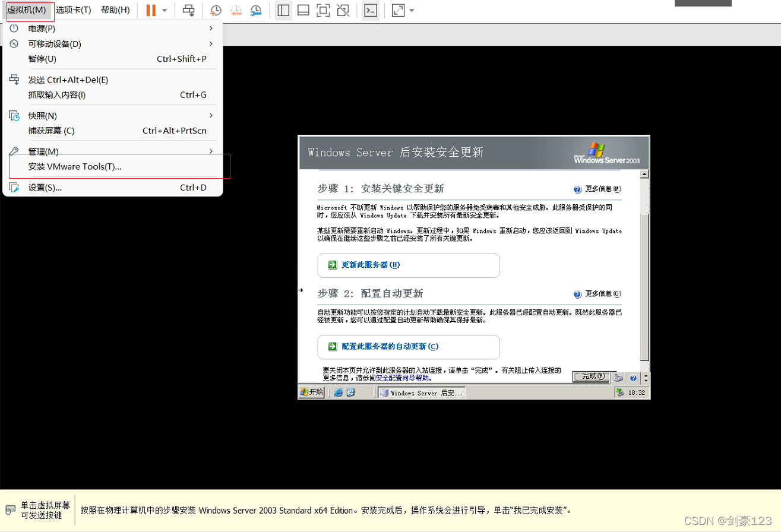Image resolution: width=781 pixels, height=532 pixels.
Task: Click 配置此服务器的自动更新(C) button
Action: (409, 347)
